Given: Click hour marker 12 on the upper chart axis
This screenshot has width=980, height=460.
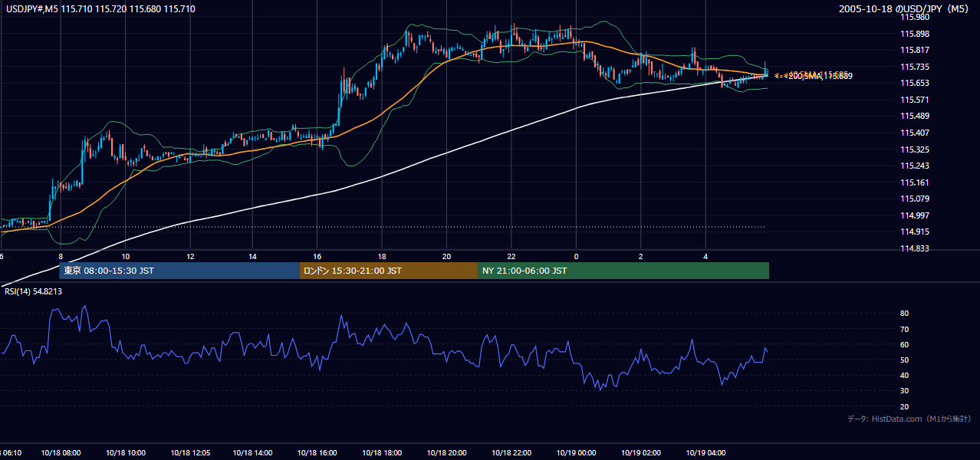Looking at the screenshot, I should point(189,257).
